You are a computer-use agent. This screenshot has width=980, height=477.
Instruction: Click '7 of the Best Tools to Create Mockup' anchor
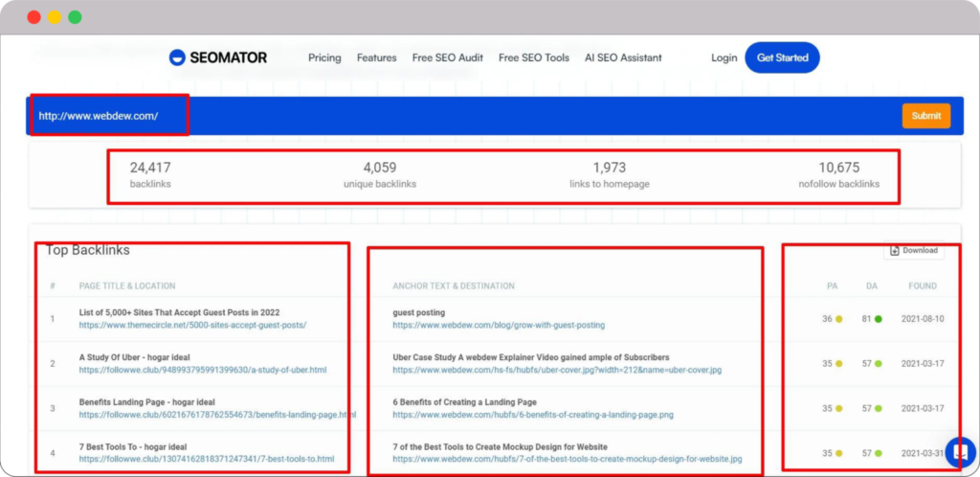tap(500, 447)
